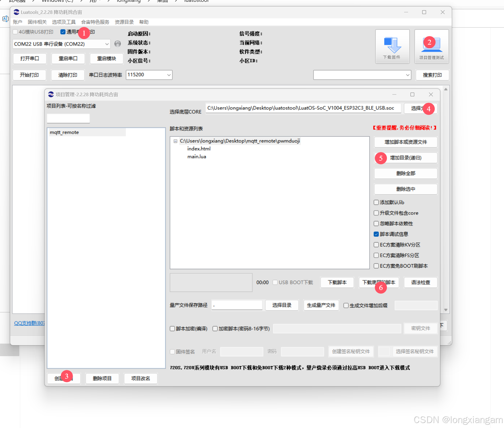Open the 115200 baud rate dropdown
Image resolution: width=504 pixels, height=428 pixels.
click(169, 75)
